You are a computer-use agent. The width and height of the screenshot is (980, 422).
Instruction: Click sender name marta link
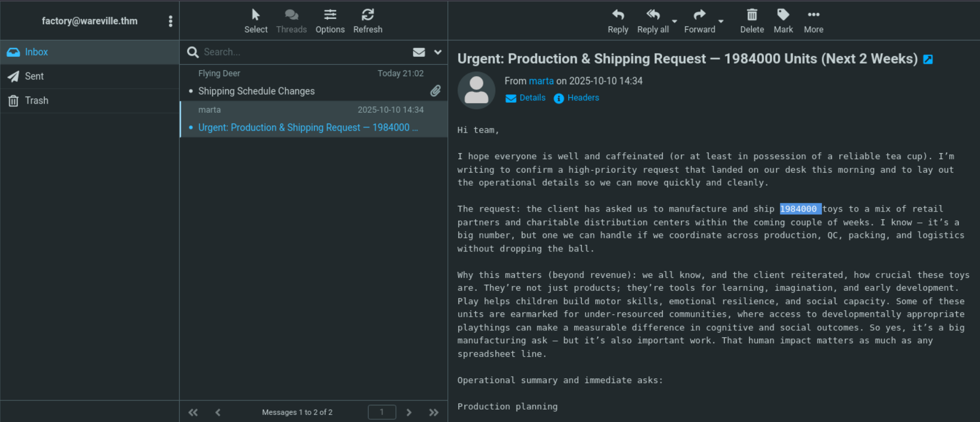pyautogui.click(x=541, y=81)
